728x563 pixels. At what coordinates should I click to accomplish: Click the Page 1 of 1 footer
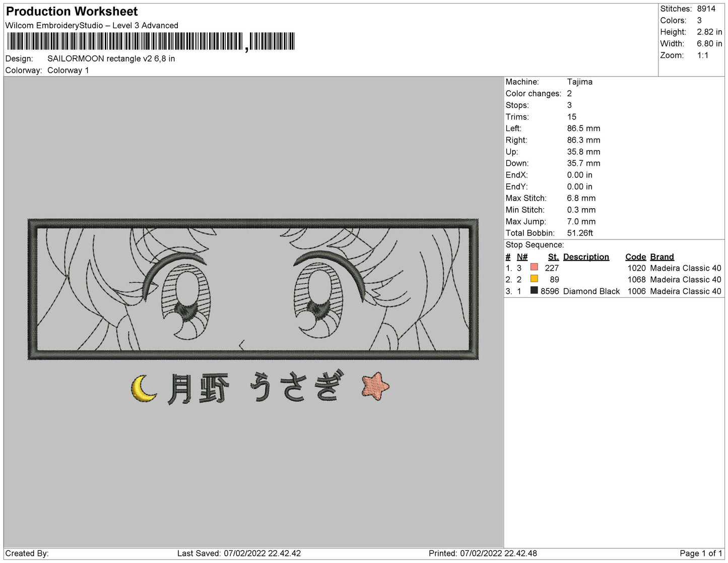(700, 553)
